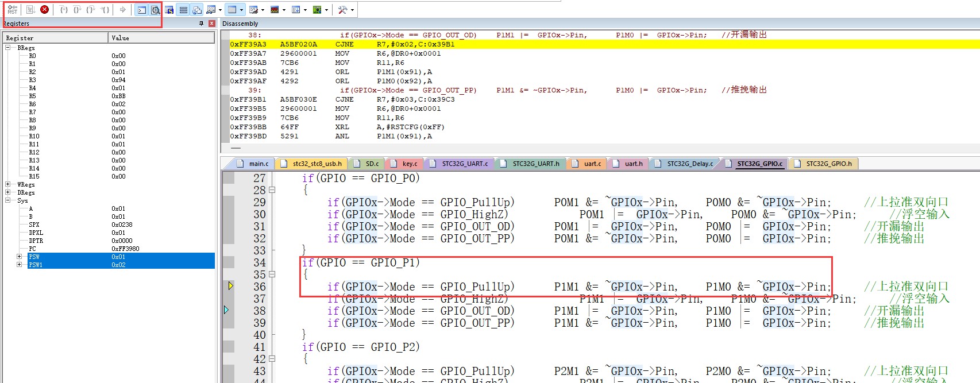
Task: Toggle the Memory windows button
Action: (x=232, y=10)
